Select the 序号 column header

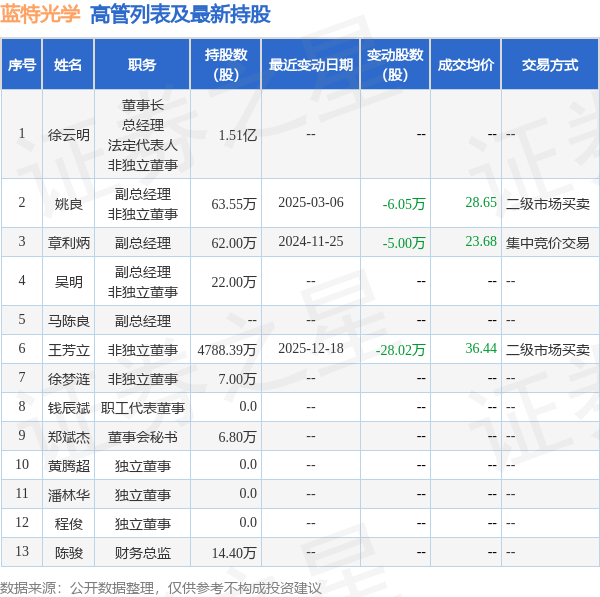click(x=22, y=65)
